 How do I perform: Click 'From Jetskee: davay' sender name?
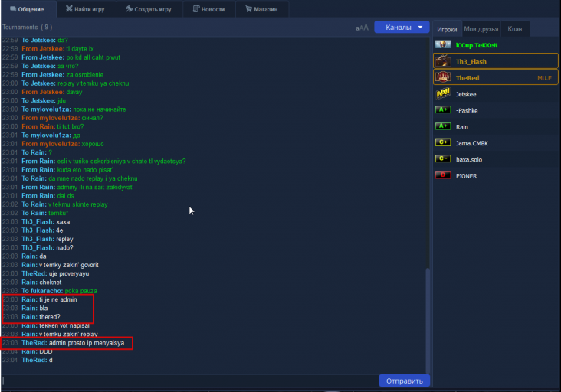coord(43,92)
